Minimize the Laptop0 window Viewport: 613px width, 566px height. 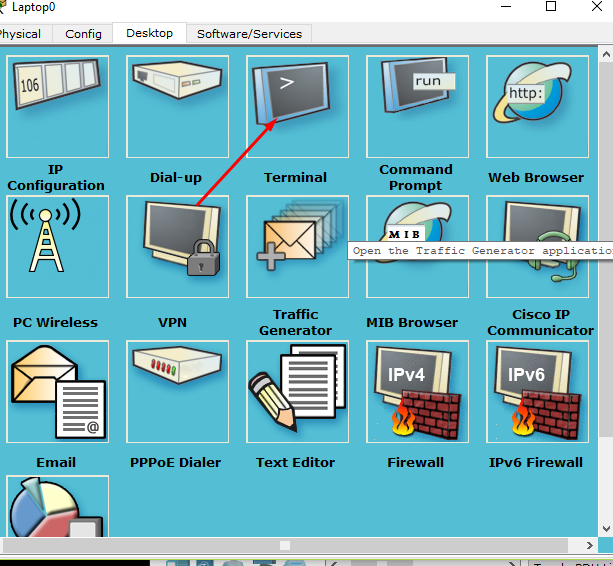pyautogui.click(x=506, y=6)
